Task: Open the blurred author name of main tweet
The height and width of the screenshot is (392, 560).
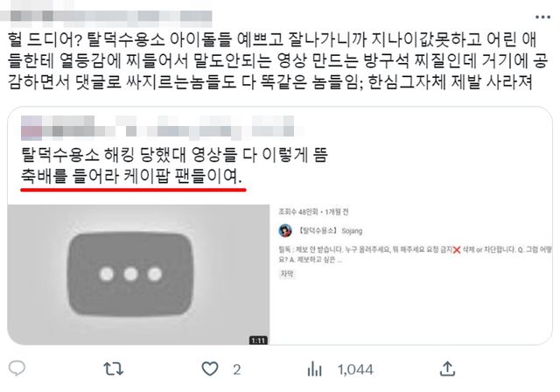Action: tap(106, 17)
